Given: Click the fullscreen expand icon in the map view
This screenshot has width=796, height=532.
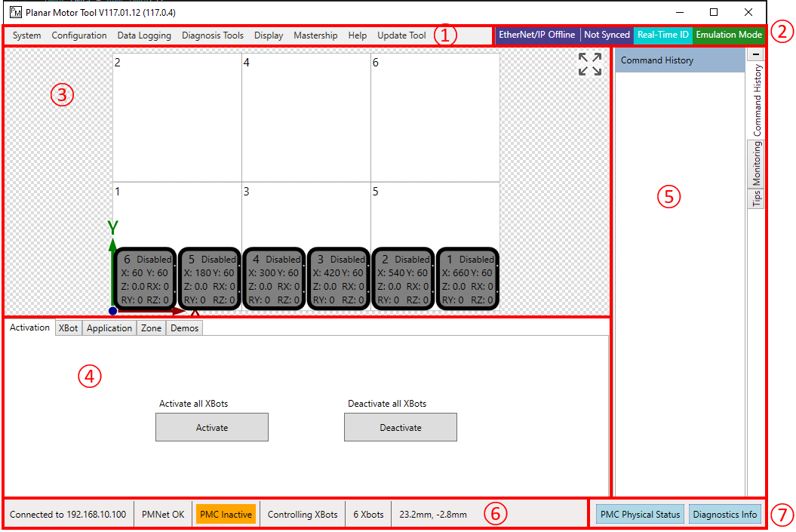Looking at the screenshot, I should [x=589, y=65].
